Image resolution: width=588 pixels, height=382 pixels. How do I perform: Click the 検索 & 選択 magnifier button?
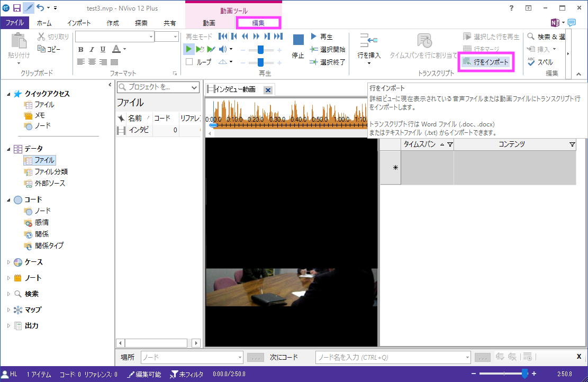[546, 37]
